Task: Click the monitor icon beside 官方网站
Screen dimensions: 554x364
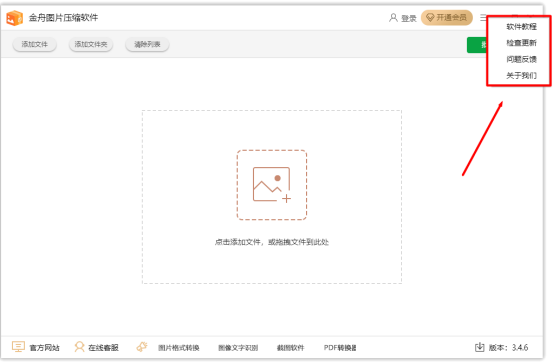Action: pos(18,347)
